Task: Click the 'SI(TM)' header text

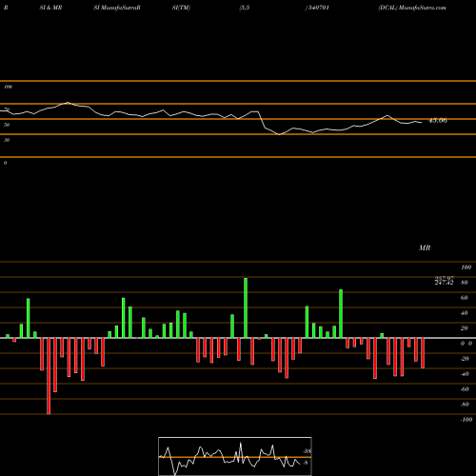Action: pyautogui.click(x=181, y=8)
